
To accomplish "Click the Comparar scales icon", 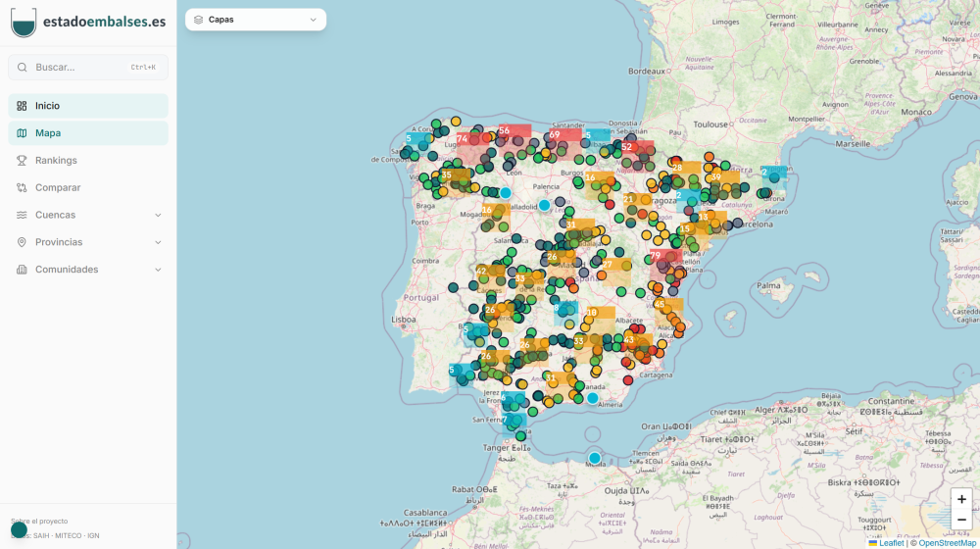I will click(x=22, y=187).
